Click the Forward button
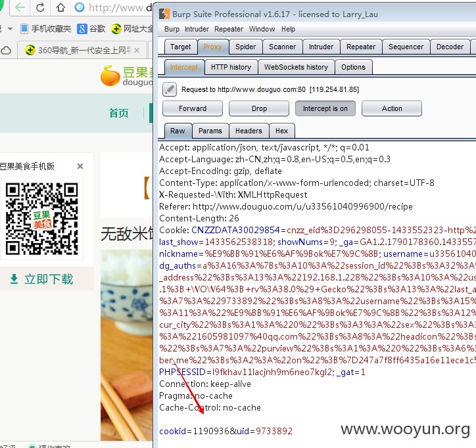The image size is (476, 448). [x=193, y=108]
